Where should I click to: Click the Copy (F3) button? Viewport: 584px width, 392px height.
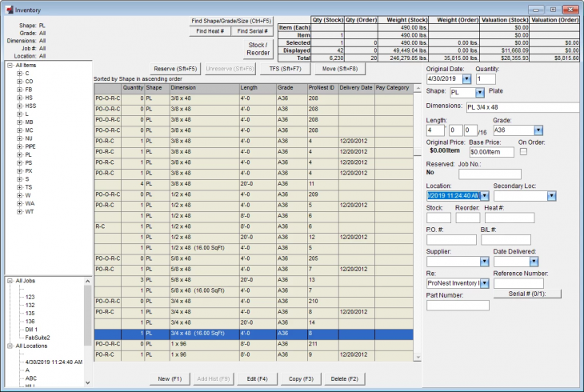301,379
